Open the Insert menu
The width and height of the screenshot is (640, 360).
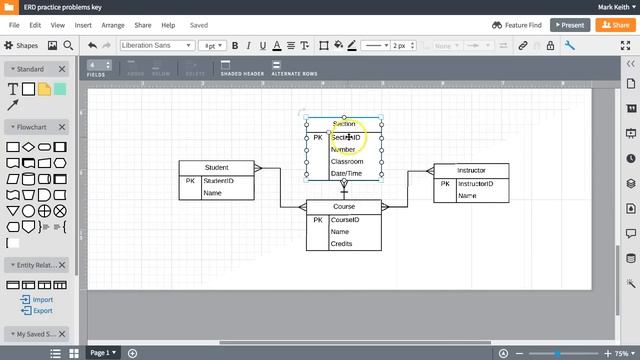[83, 25]
